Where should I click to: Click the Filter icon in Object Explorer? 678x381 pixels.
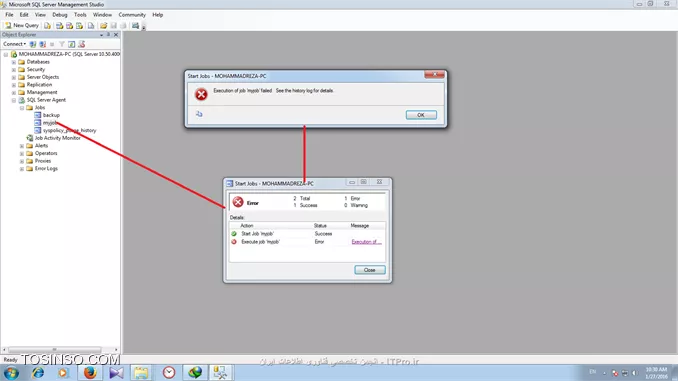point(62,44)
